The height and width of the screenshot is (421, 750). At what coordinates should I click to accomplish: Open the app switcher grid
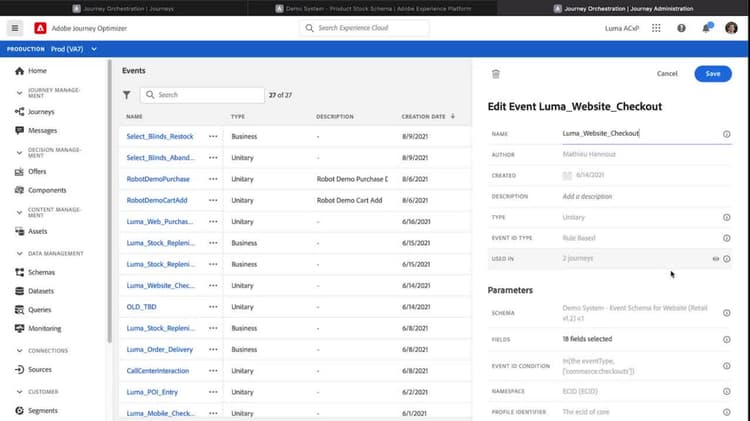(656, 28)
